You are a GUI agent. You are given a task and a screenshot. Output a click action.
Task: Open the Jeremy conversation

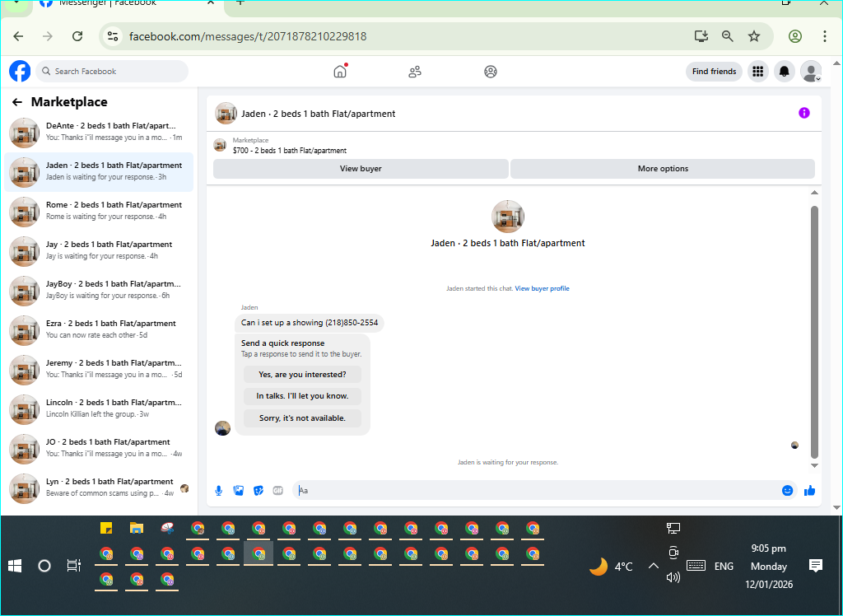tap(99, 370)
